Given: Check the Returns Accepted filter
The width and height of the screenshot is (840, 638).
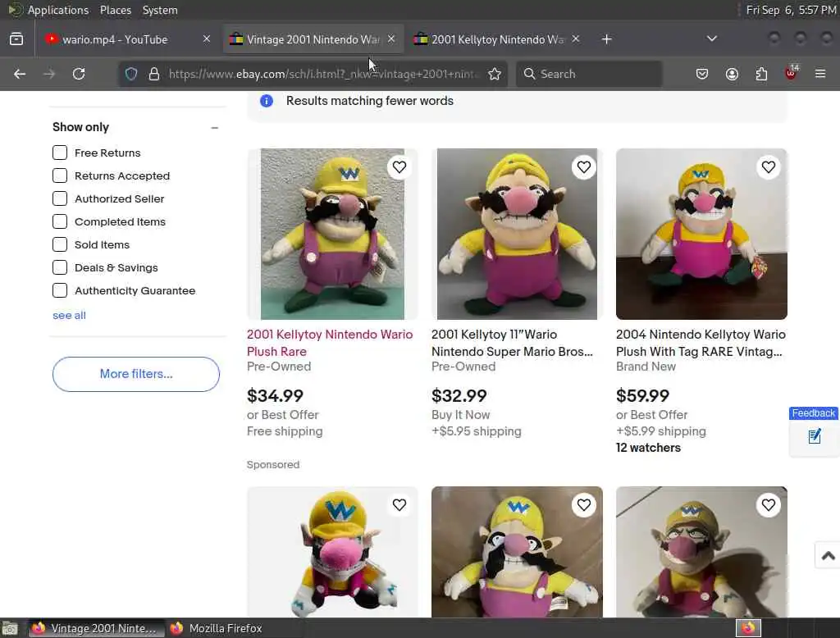Looking at the screenshot, I should pyautogui.click(x=60, y=175).
